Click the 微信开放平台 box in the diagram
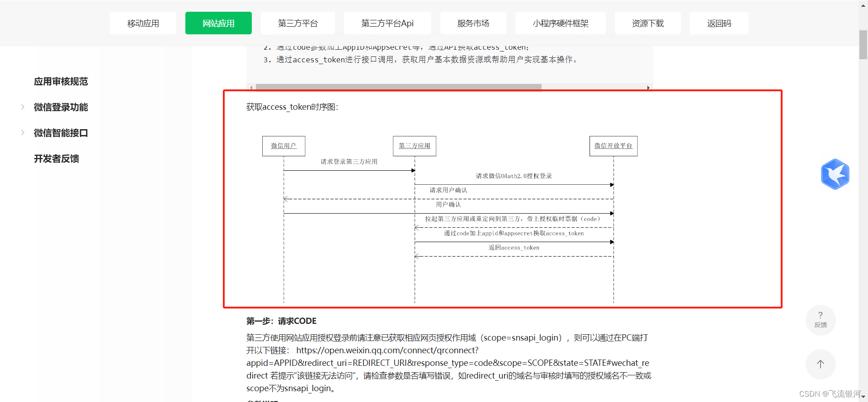Image resolution: width=868 pixels, height=402 pixels. tap(613, 146)
